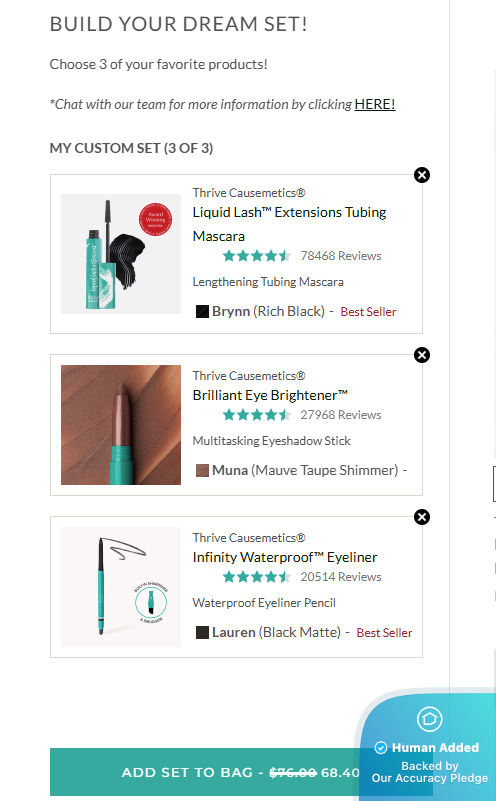The image size is (496, 801).
Task: Select the Lauren Black Matte color swatch
Action: 202,632
